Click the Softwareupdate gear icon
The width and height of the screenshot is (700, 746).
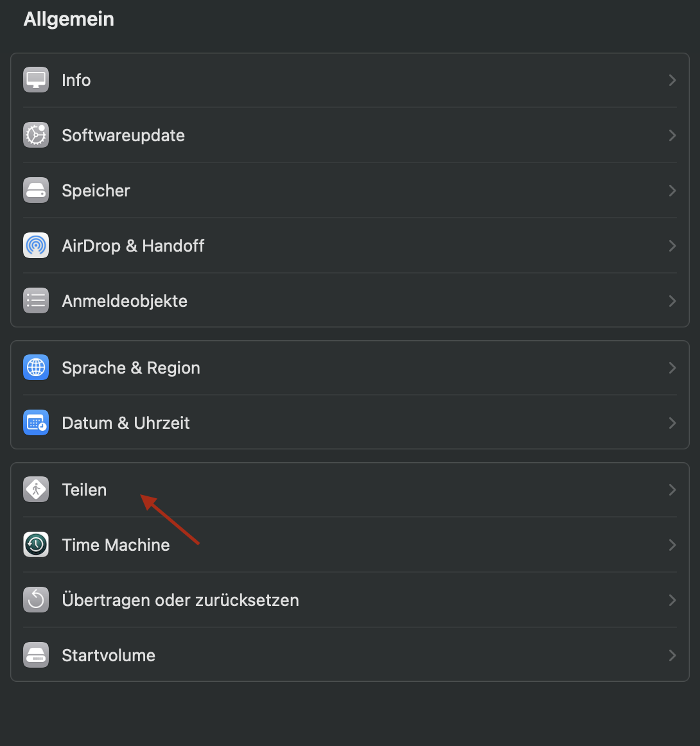[36, 135]
